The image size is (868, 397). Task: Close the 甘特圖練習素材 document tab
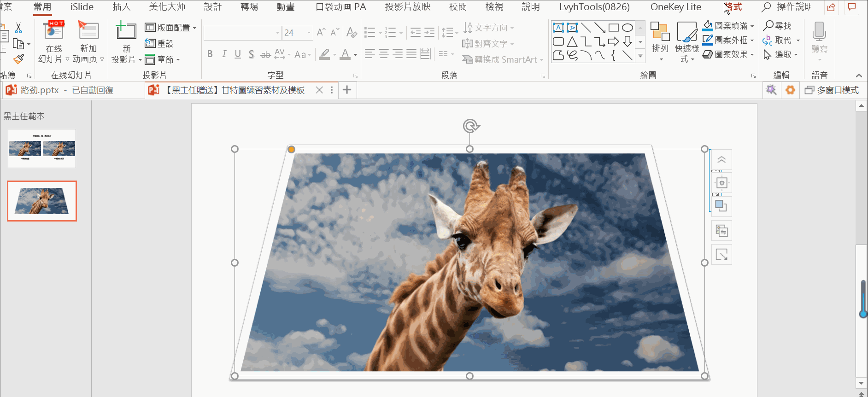pyautogui.click(x=319, y=90)
